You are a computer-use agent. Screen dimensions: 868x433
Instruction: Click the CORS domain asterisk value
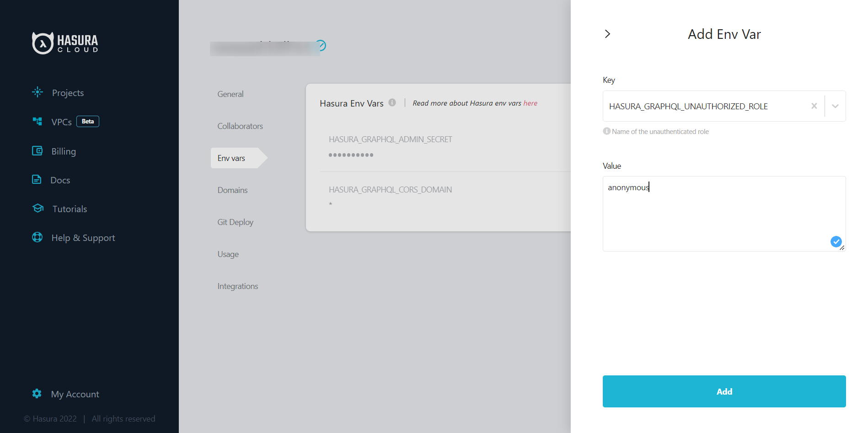click(x=330, y=204)
